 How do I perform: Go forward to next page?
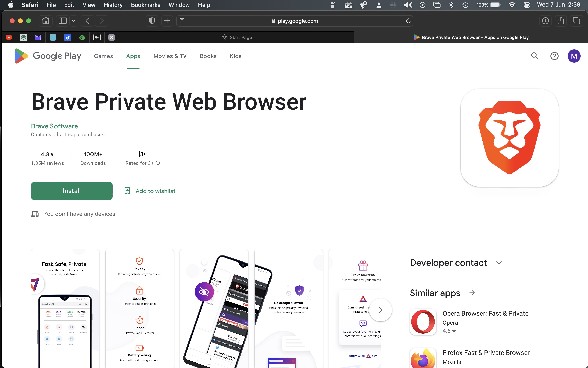pos(101,21)
